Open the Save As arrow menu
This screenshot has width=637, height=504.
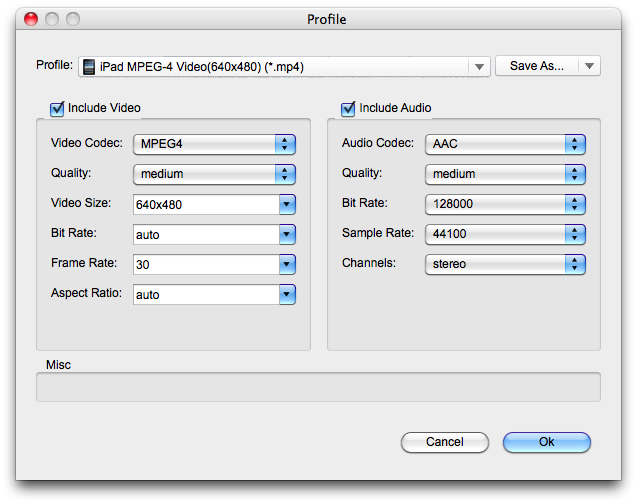pos(589,66)
